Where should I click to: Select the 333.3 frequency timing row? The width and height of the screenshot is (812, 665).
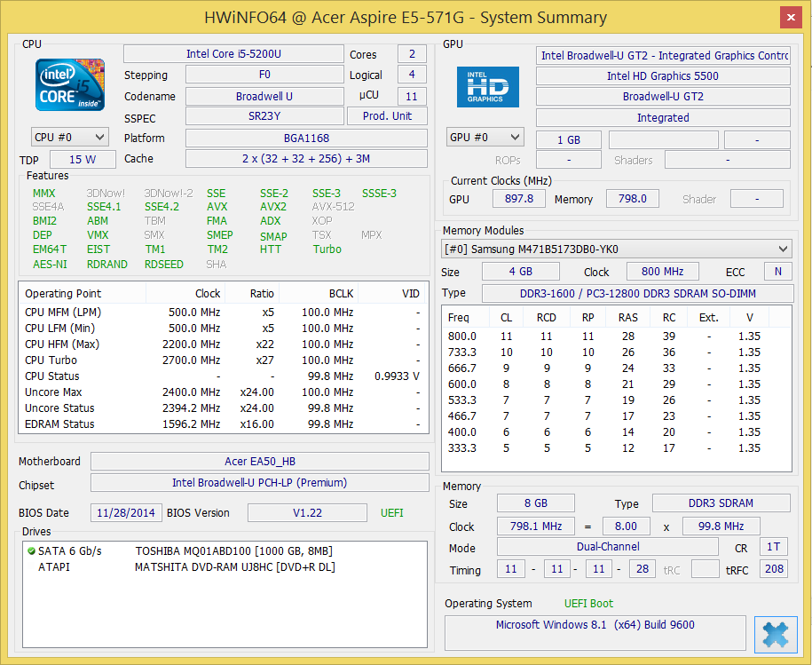click(x=616, y=448)
